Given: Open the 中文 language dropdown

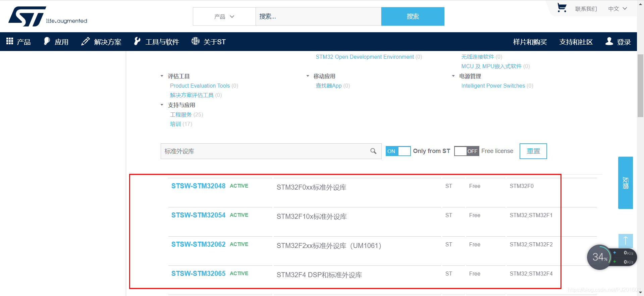Looking at the screenshot, I should tap(618, 9).
